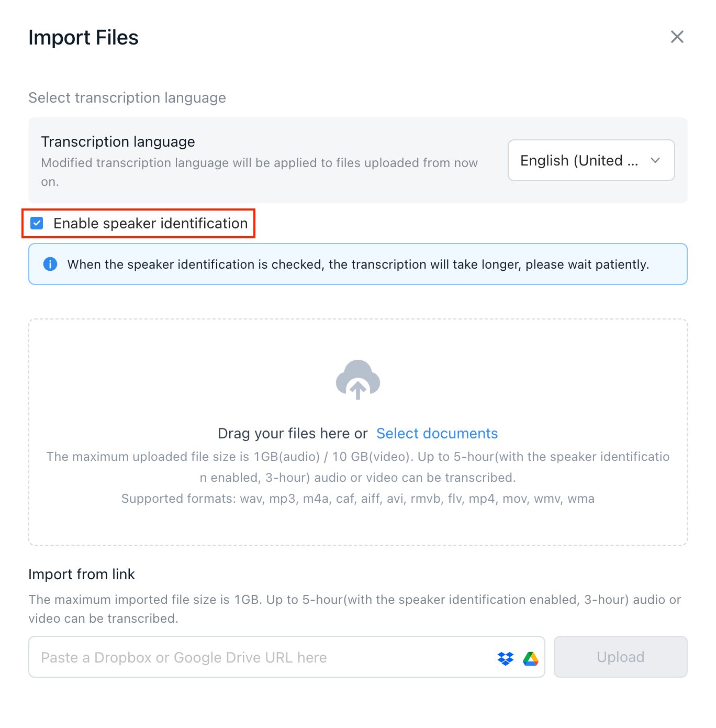
Task: Click Select documents link
Action: [437, 434]
